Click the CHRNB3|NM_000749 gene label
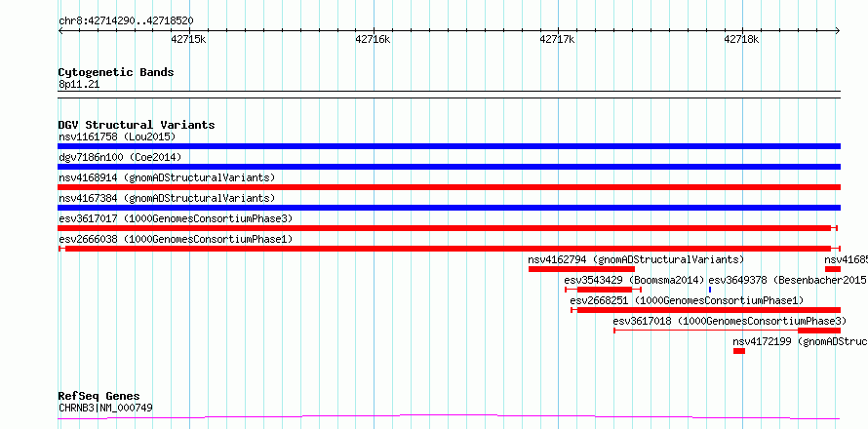 pyautogui.click(x=105, y=408)
